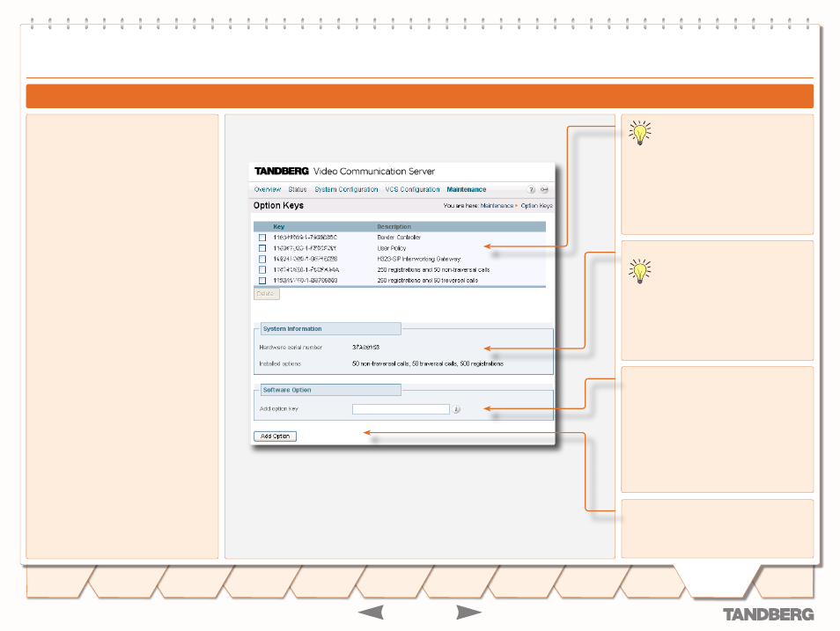Screen dimensions: 840x631
Task: Open the VCS Configuration menu
Action: click(x=412, y=189)
